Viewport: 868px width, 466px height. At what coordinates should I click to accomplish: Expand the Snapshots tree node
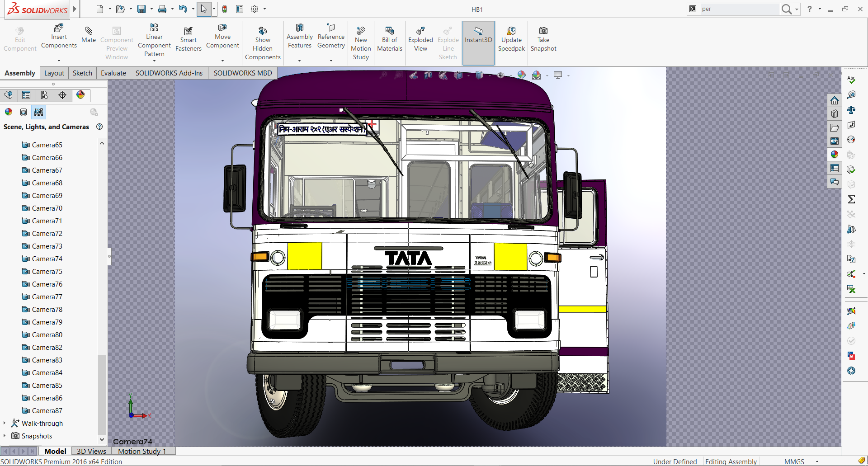point(5,436)
